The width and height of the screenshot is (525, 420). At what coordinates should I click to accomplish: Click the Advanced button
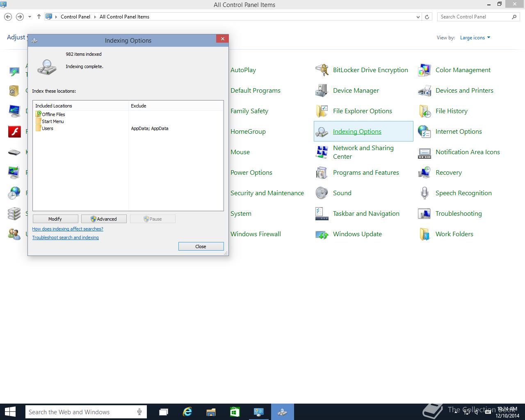104,219
